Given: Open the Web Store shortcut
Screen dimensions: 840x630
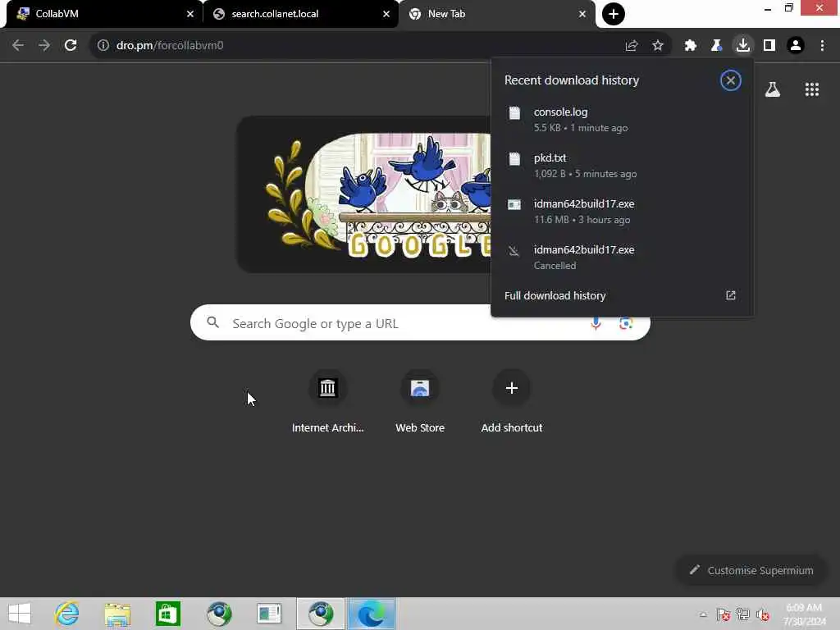Looking at the screenshot, I should click(420, 402).
